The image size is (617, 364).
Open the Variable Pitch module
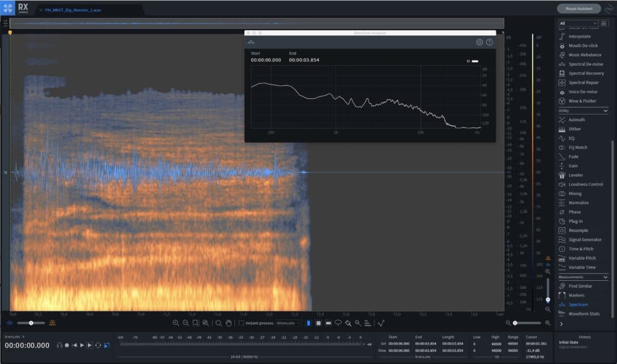click(582, 258)
